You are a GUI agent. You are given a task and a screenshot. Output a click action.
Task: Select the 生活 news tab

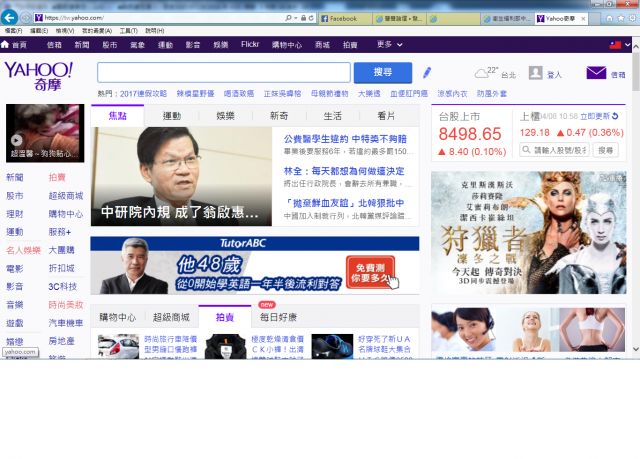333,116
